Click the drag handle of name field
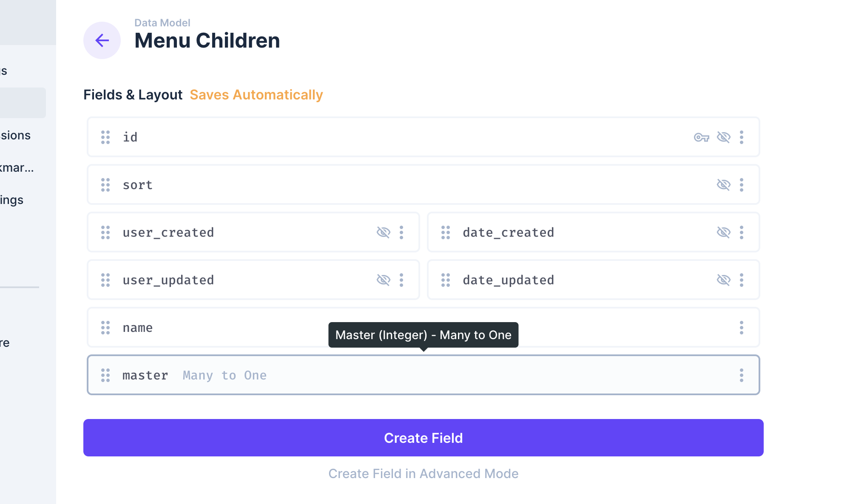853x504 pixels. point(105,328)
